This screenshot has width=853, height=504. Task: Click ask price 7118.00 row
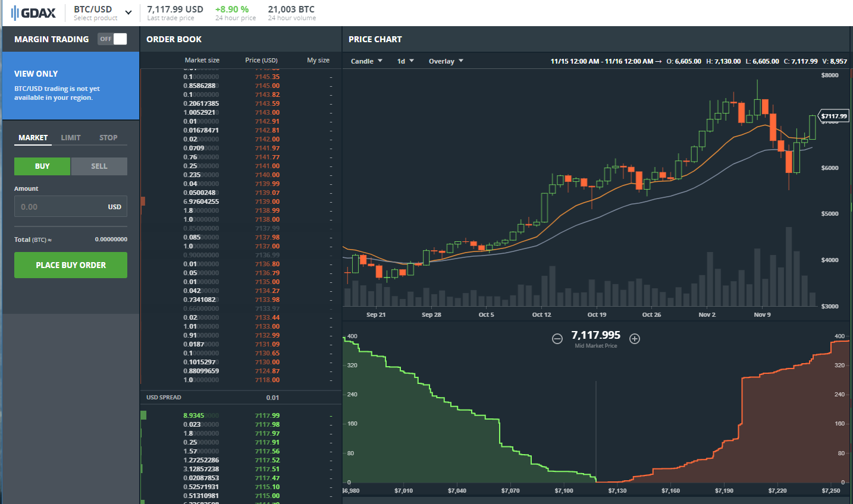(241, 380)
